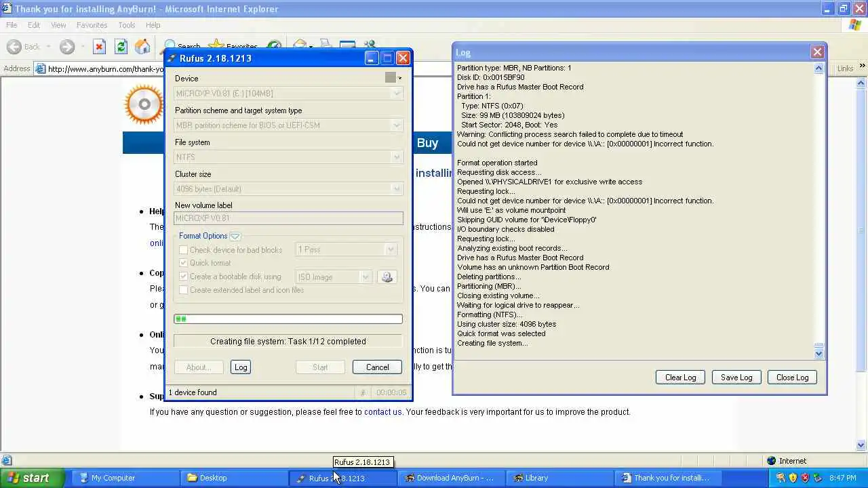868x488 pixels.
Task: Click the red shield security tray icon
Action: (x=805, y=478)
